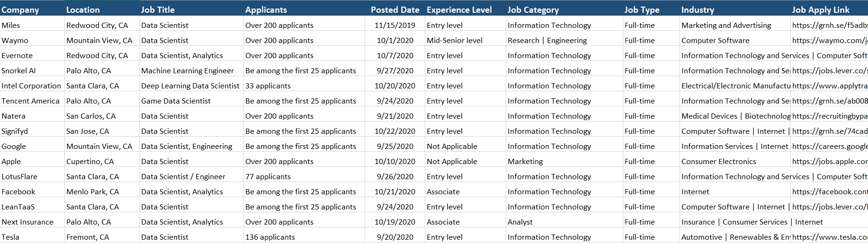This screenshot has width=868, height=243.
Task: Select the 136 applicants cell
Action: [x=304, y=237]
